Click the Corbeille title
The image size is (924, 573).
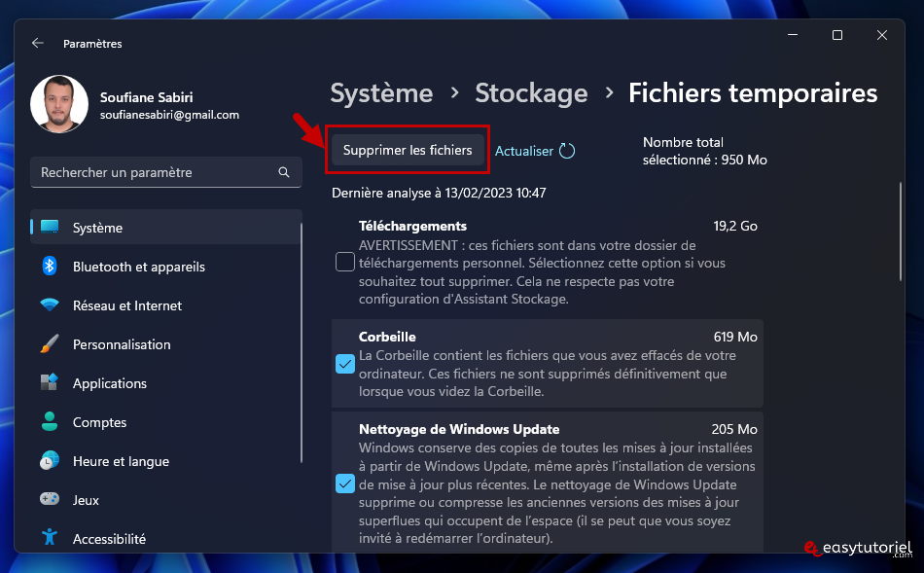[387, 337]
